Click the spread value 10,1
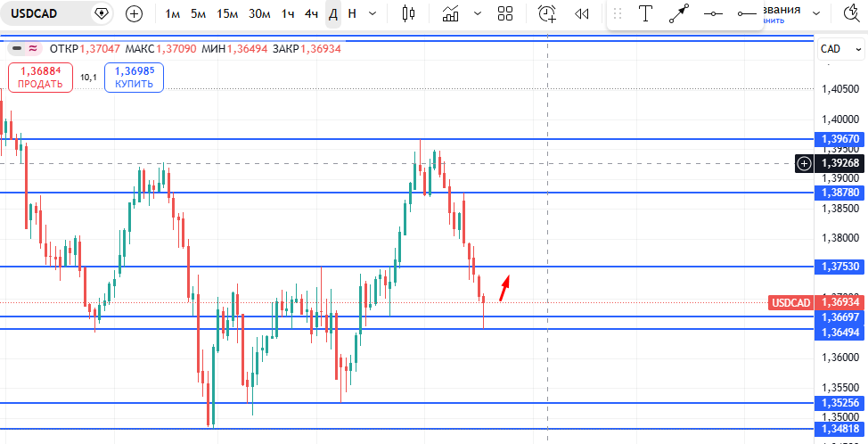 [88, 78]
